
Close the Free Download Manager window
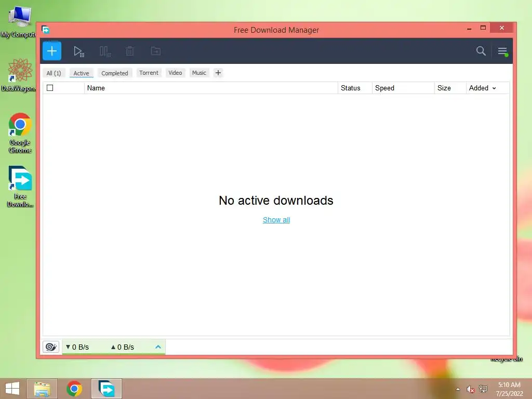pyautogui.click(x=502, y=28)
